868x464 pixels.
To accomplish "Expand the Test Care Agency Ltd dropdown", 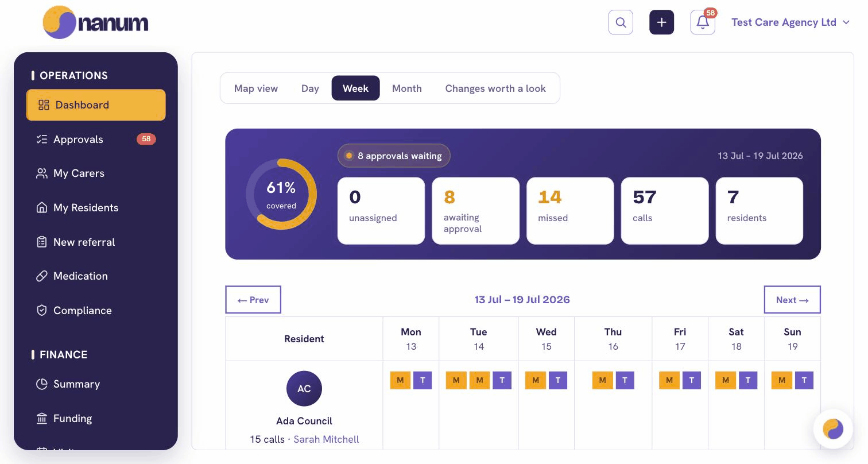I will point(790,22).
